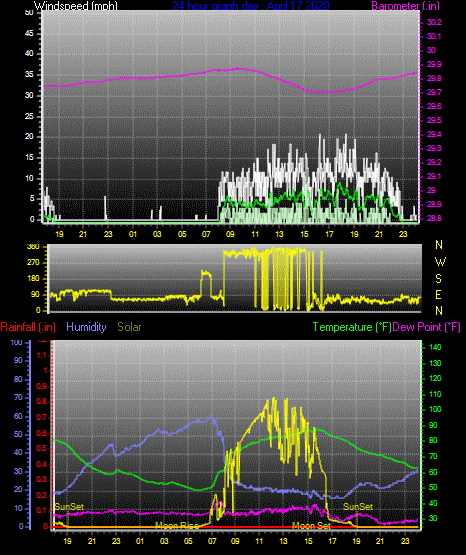466x555 pixels.
Task: Click the 'Barometer (.in)' axis title
Action: (405, 6)
